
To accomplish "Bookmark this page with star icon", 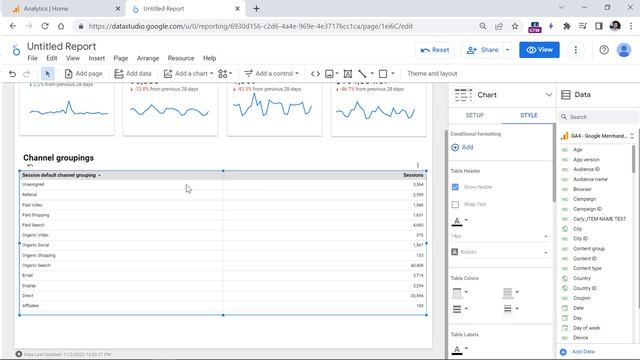I will 515,26.
